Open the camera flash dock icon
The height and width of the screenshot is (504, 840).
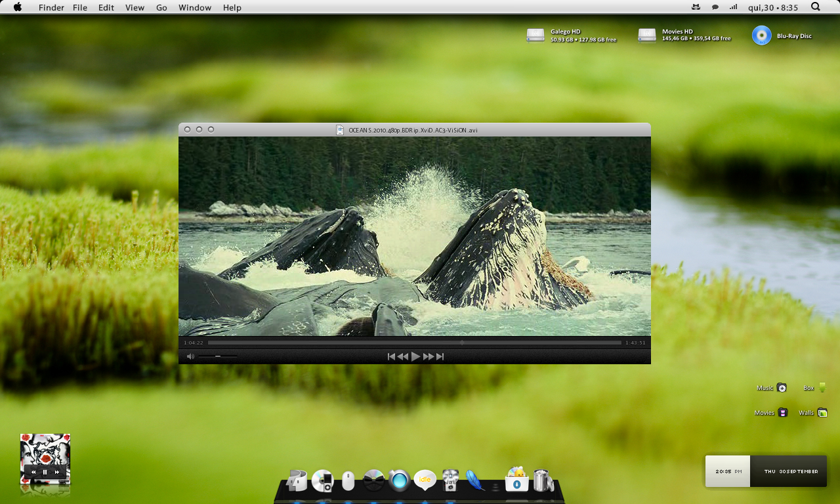click(x=450, y=480)
